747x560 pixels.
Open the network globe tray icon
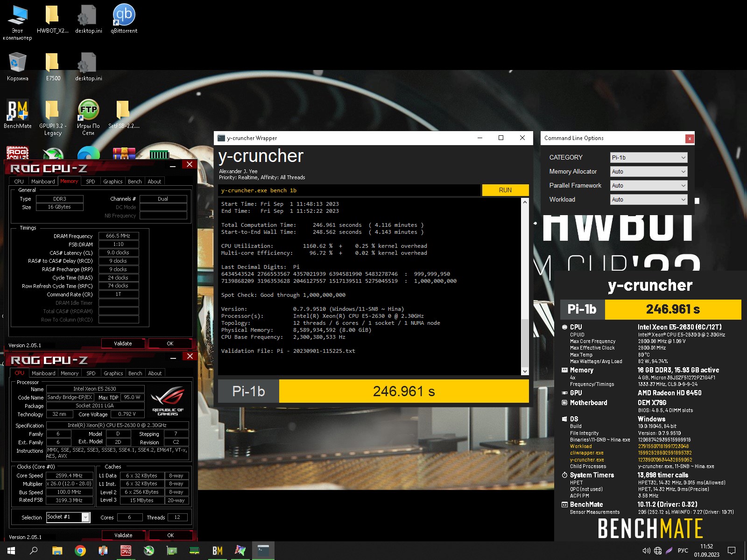(658, 551)
